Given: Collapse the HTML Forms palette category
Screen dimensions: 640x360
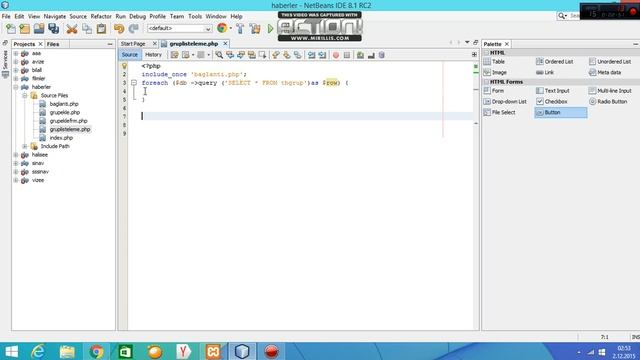Looking at the screenshot, I should (x=487, y=82).
